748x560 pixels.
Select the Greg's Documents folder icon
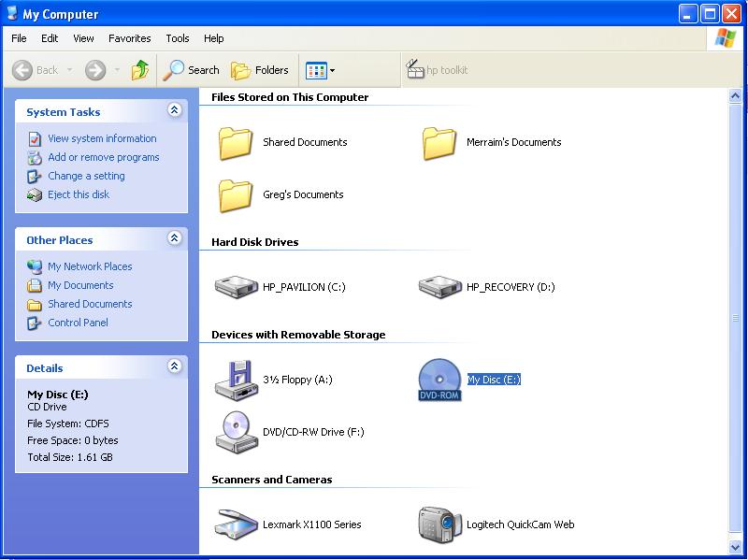(x=236, y=195)
